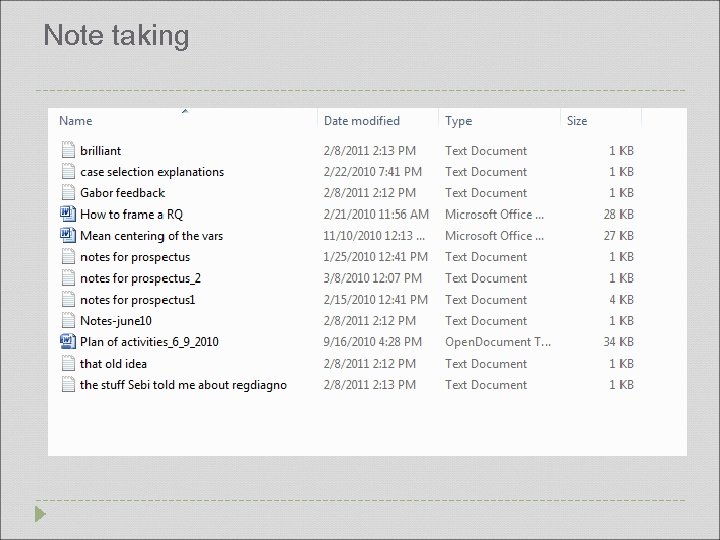
Task: Click the Plan of activities_6_9_2010 document icon
Action: click(x=68, y=341)
